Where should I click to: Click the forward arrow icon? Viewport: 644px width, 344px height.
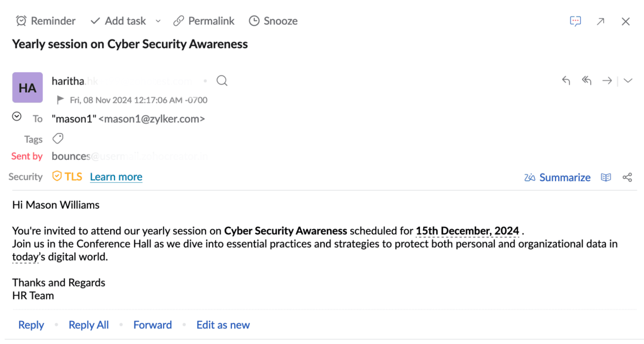(x=607, y=81)
